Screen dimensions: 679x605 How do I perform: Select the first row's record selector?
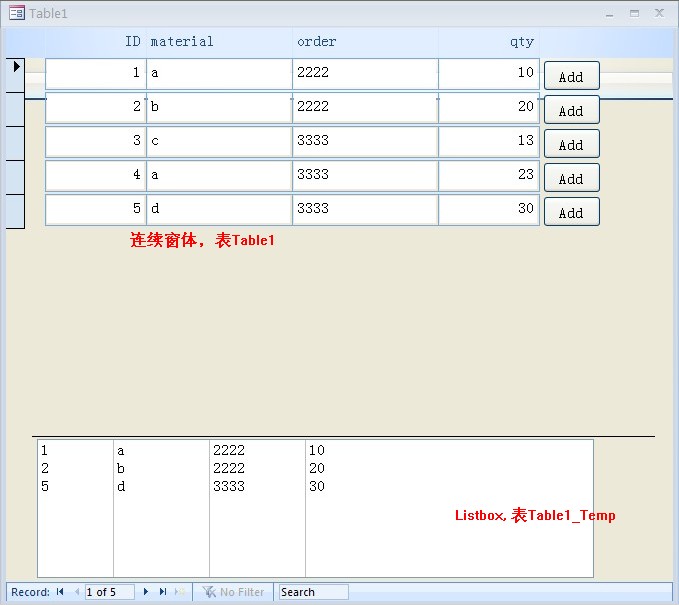click(15, 74)
